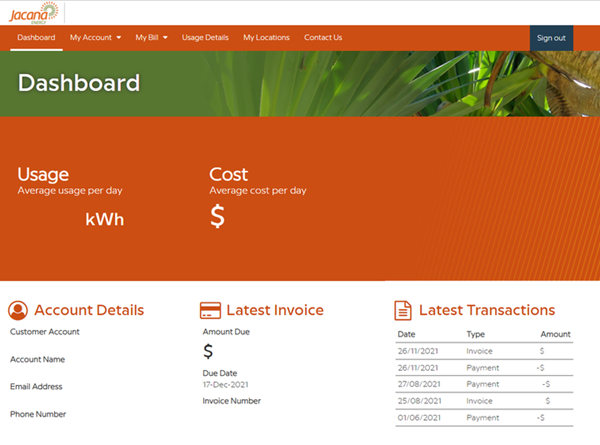Go to Usage Details page
The width and height of the screenshot is (600, 445).
205,37
